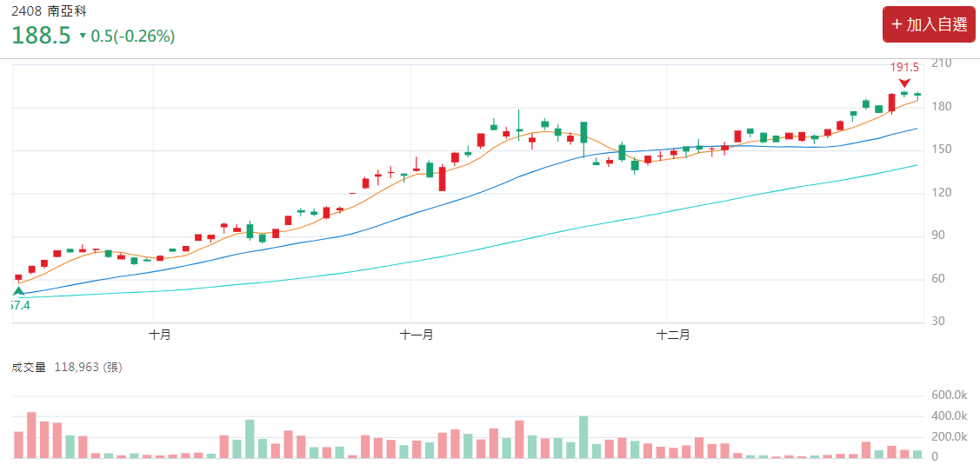Click the plus icon on 加入自選
This screenshot has height=465, width=980.
[x=897, y=24]
